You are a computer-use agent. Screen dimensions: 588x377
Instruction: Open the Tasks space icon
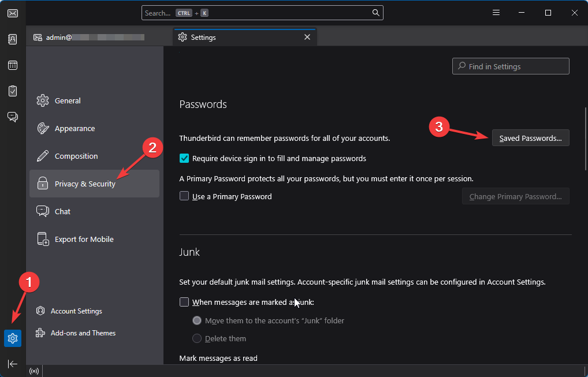click(12, 91)
